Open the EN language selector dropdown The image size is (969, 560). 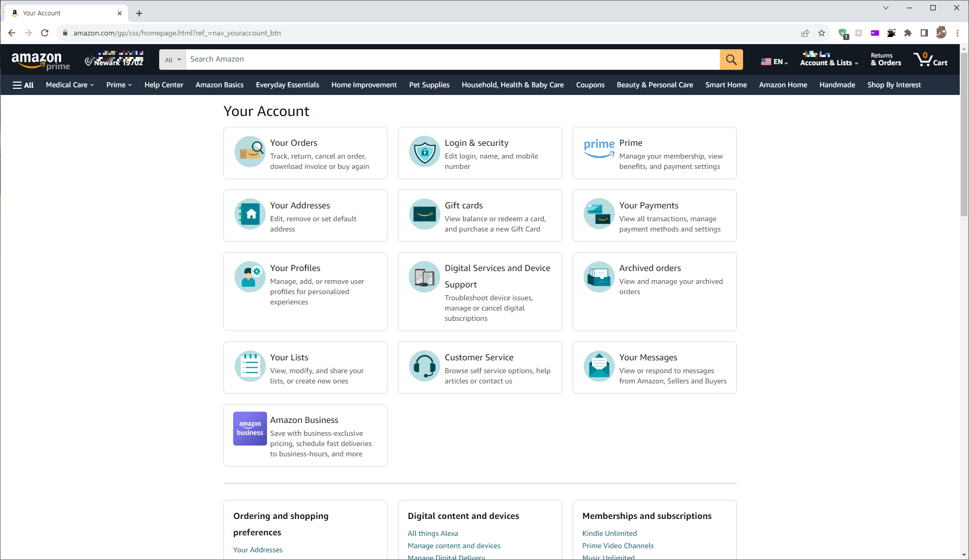point(774,62)
